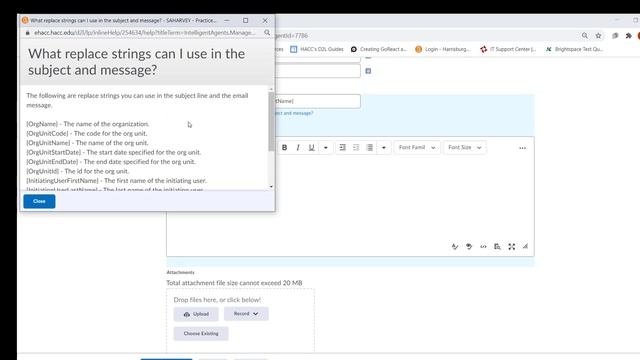Click the extension icon left of puzzle piece

click(615, 36)
